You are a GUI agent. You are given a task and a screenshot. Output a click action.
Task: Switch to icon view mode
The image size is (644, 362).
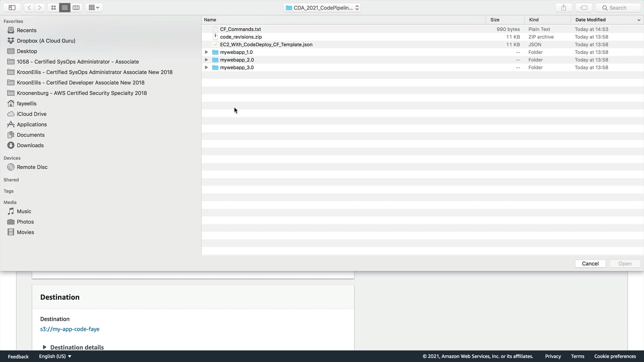(53, 8)
